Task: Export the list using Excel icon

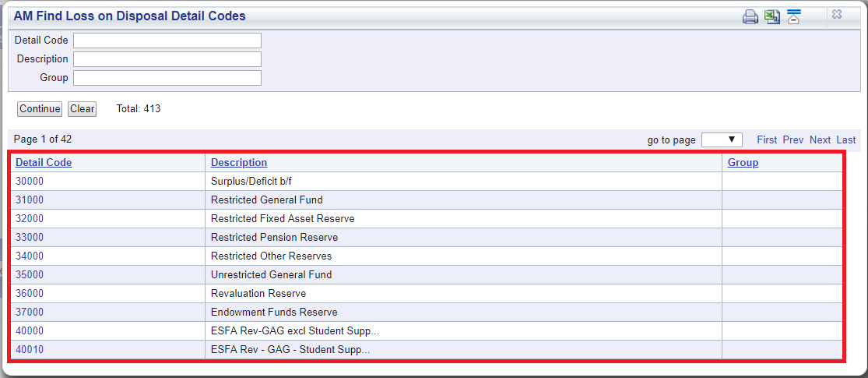Action: coord(771,16)
